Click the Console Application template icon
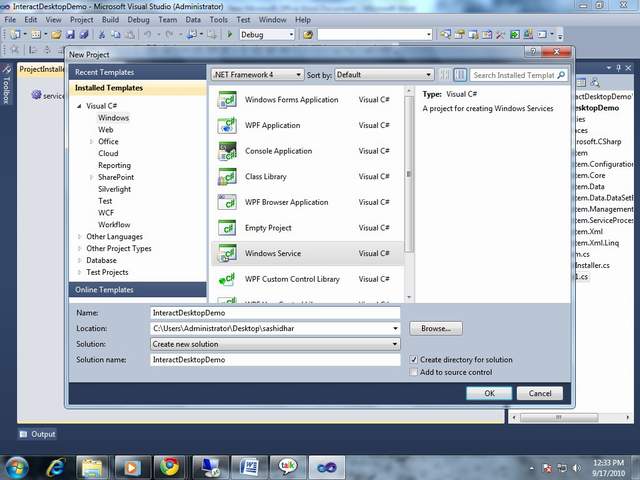Image resolution: width=640 pixels, height=480 pixels. pyautogui.click(x=227, y=151)
